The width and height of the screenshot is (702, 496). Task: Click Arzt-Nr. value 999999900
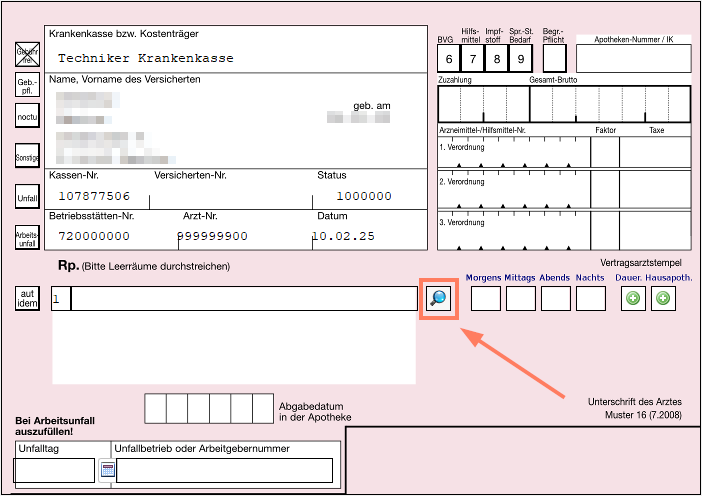click(212, 236)
